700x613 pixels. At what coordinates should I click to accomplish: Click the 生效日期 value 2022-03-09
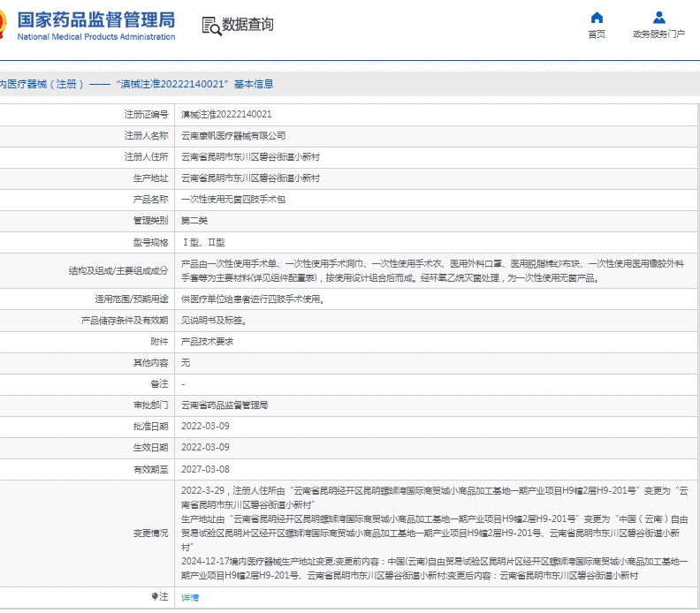pyautogui.click(x=205, y=447)
